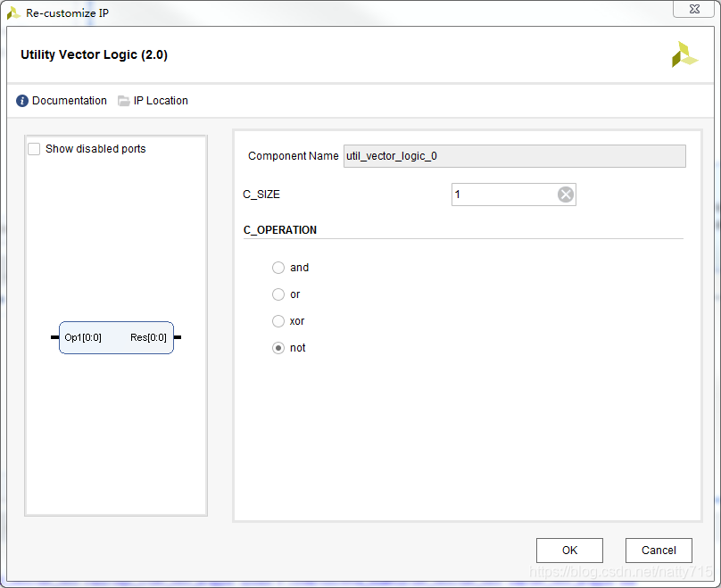This screenshot has height=588, width=721.
Task: Click the Vivado icon in the title bar
Action: [13, 12]
